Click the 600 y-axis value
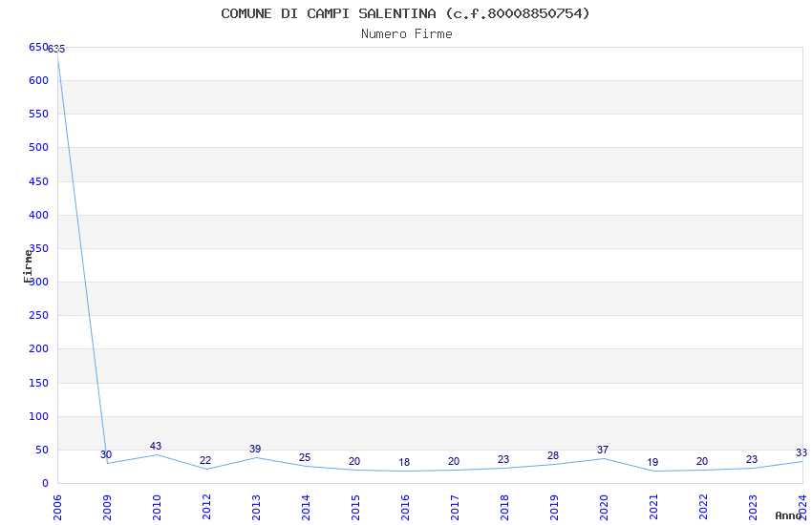The width and height of the screenshot is (812, 525). [x=38, y=80]
